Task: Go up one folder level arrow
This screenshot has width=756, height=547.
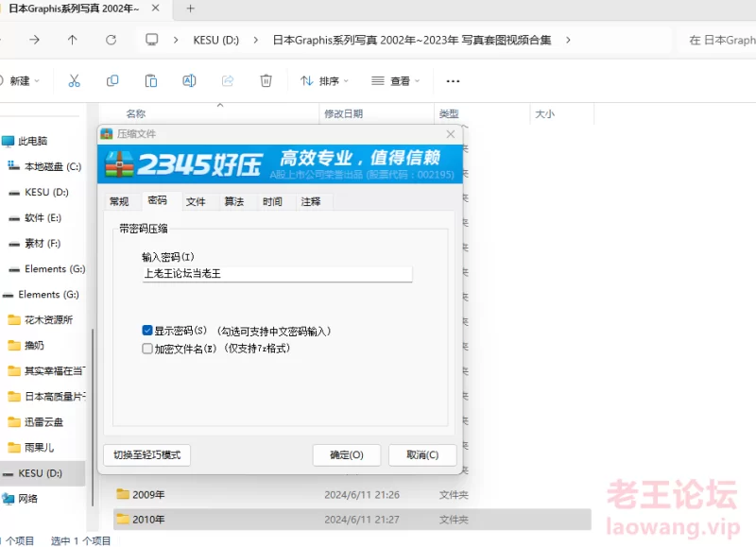Action: point(73,40)
